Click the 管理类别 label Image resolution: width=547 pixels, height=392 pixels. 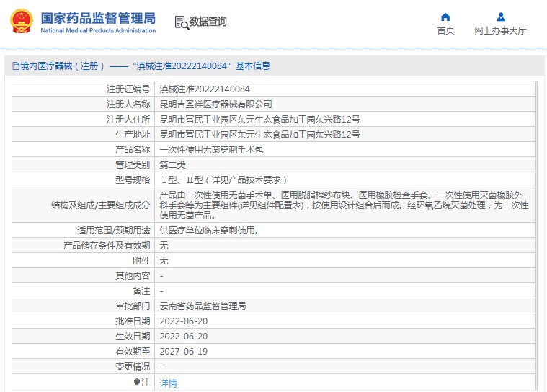click(x=133, y=165)
